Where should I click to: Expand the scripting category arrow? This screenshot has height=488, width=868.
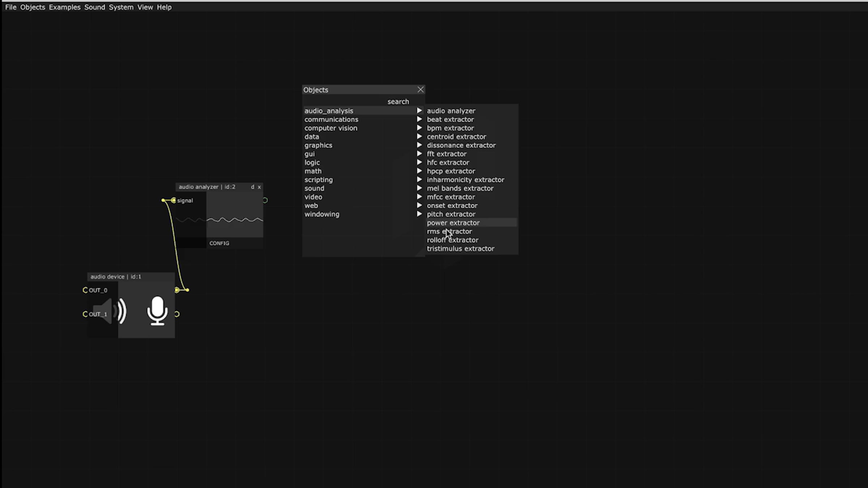419,180
